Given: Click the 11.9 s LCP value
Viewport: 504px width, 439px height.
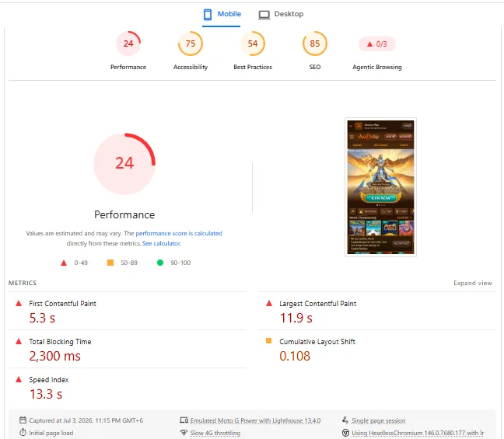Looking at the screenshot, I should [x=296, y=318].
